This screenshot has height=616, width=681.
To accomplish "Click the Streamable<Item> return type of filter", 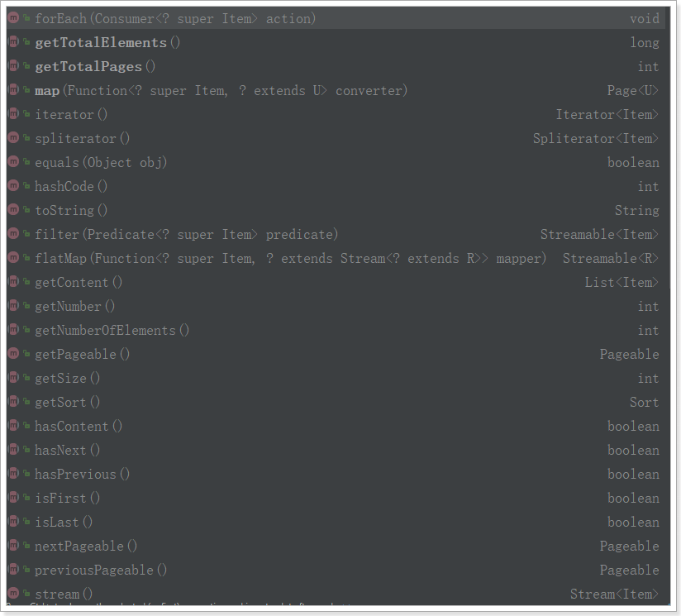I will (599, 234).
